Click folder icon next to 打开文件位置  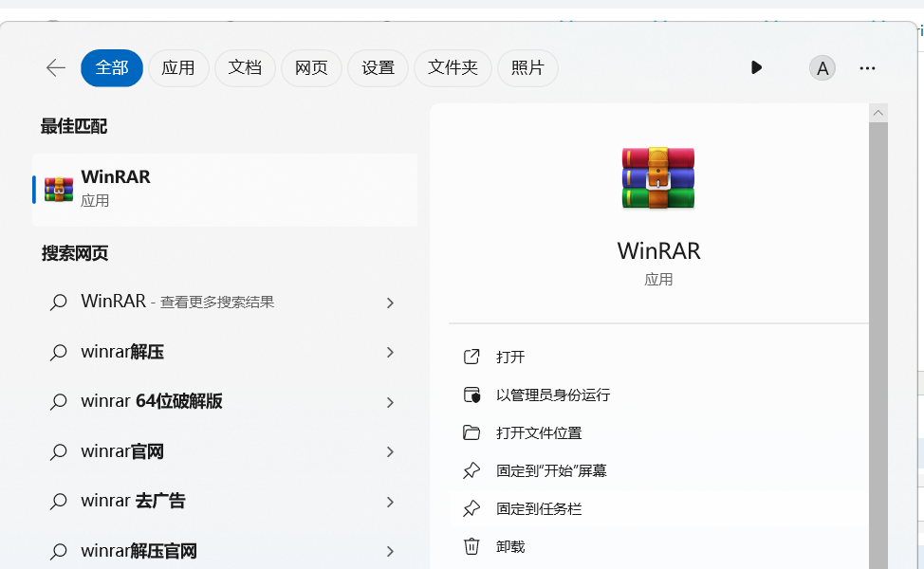click(x=471, y=433)
